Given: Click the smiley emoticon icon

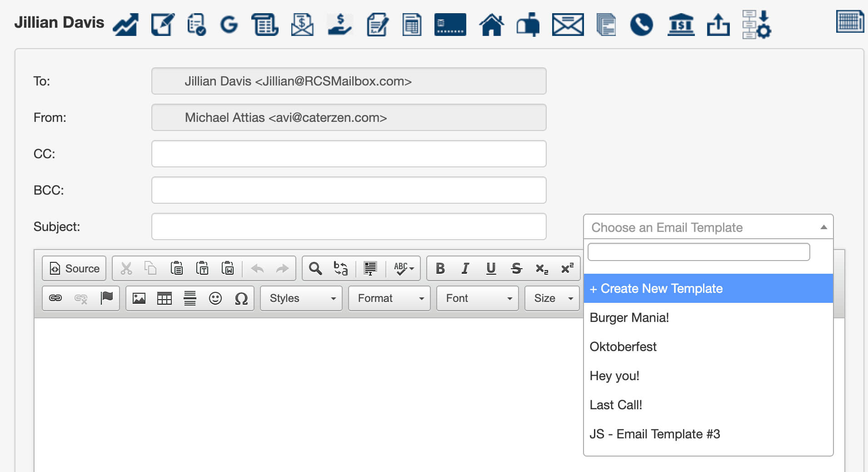Looking at the screenshot, I should coord(215,298).
